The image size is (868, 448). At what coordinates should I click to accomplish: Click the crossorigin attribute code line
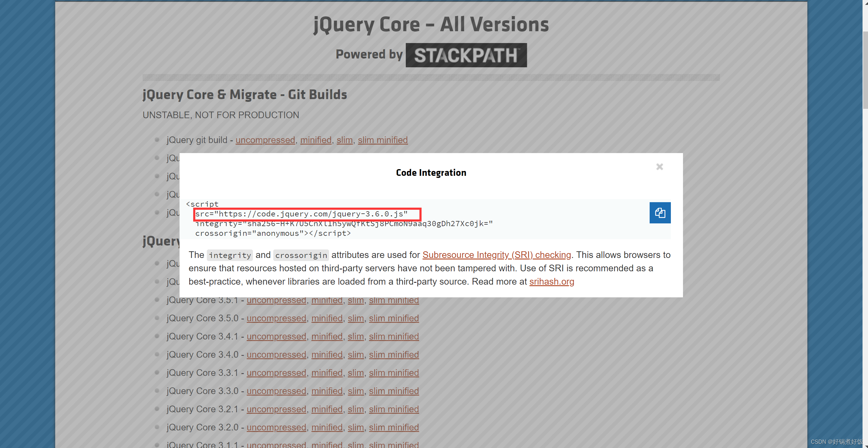[273, 233]
